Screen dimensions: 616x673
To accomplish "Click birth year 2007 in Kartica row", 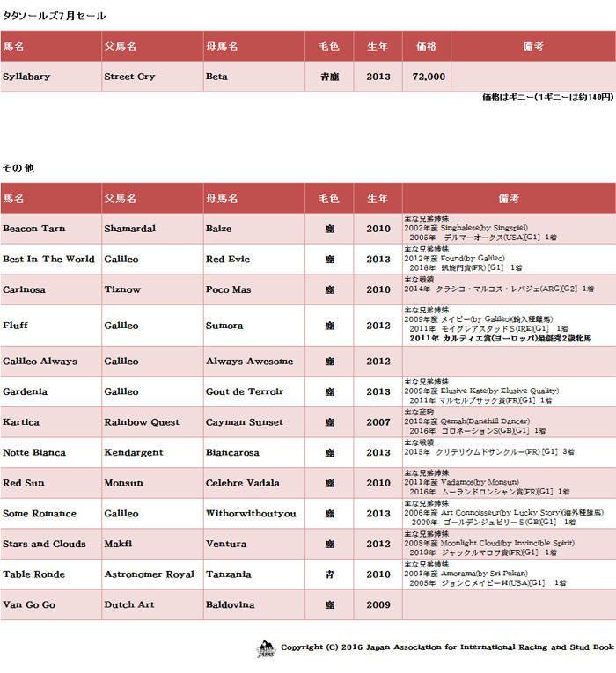I will click(378, 422).
